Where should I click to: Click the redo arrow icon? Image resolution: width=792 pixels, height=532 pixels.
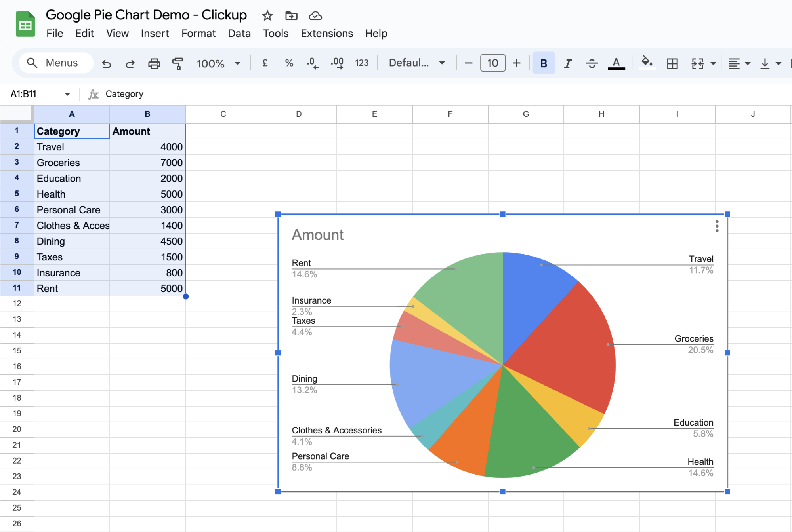(x=130, y=63)
